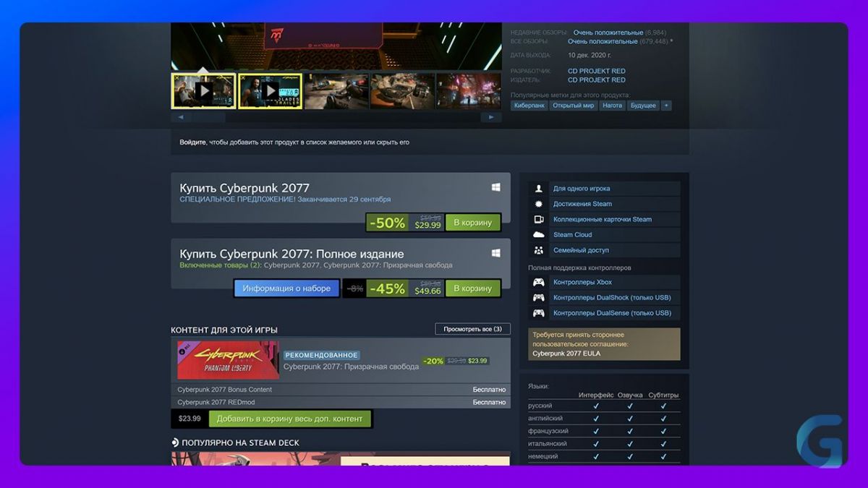Click the Полная поддержка контроллеров heading
The width and height of the screenshot is (868, 488).
pyautogui.click(x=580, y=267)
